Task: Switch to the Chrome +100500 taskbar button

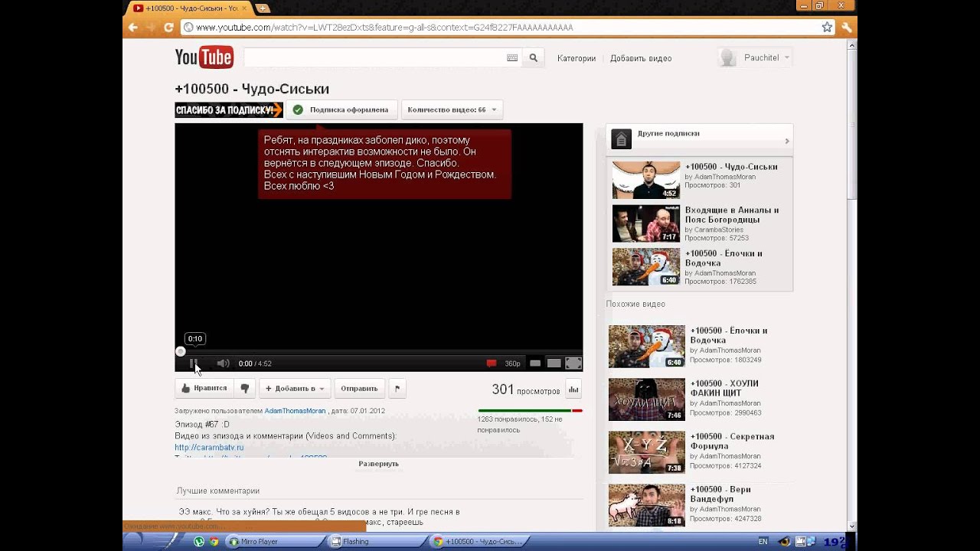Action: [479, 541]
